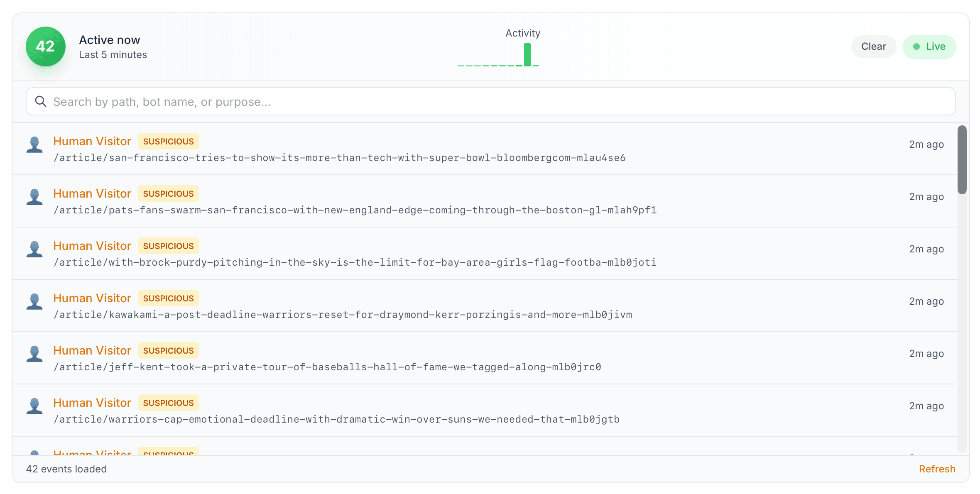This screenshot has width=980, height=494.
Task: Expand the warriors-cap emotional deadline event
Action: (92, 402)
